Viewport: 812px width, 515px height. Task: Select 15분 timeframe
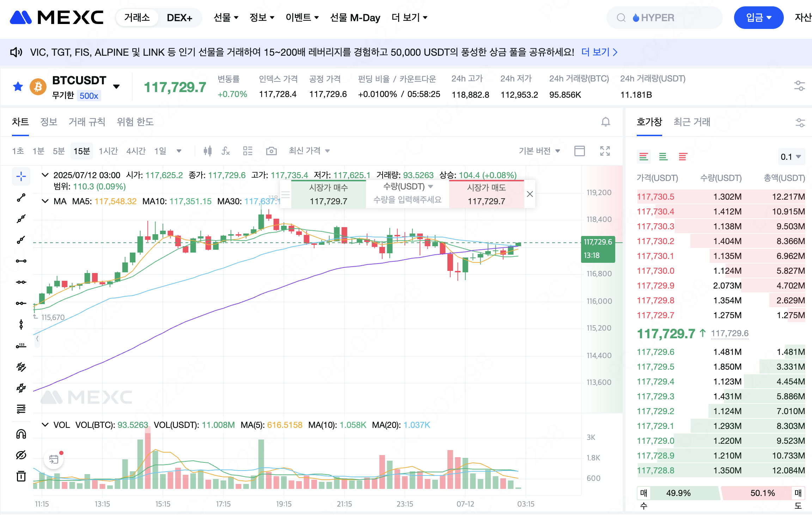[x=81, y=151]
